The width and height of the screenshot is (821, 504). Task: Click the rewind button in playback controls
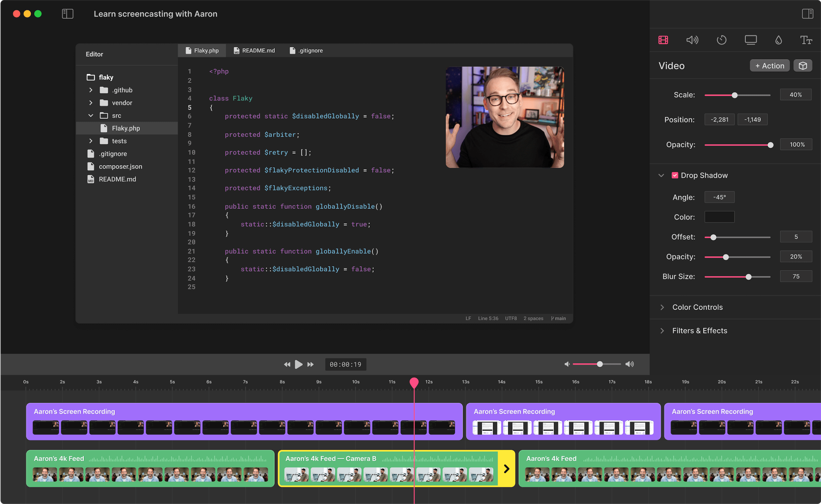[285, 364]
